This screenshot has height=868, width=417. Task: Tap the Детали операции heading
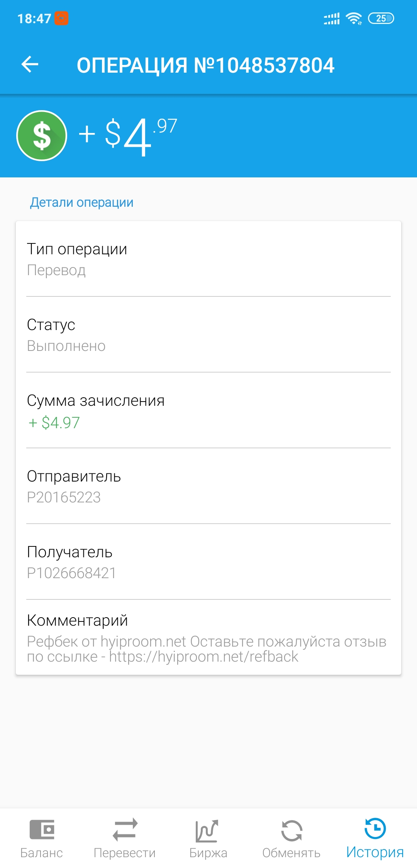pyautogui.click(x=82, y=202)
